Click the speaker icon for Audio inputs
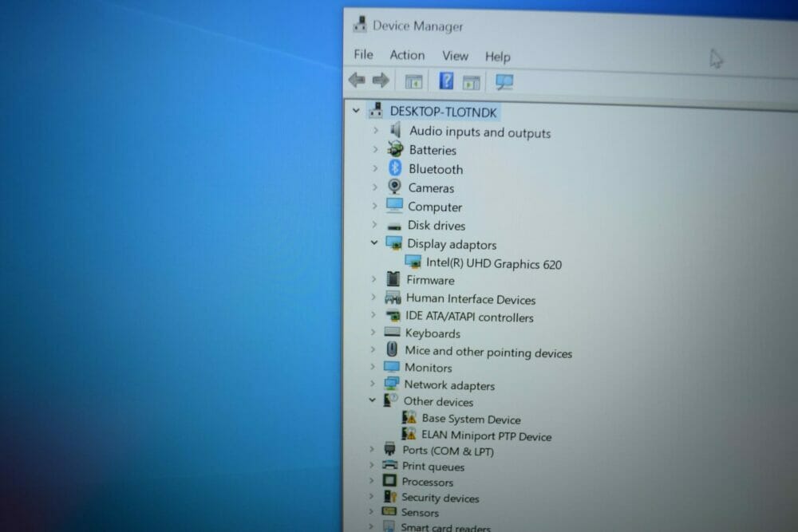The image size is (798, 532). tap(396, 130)
